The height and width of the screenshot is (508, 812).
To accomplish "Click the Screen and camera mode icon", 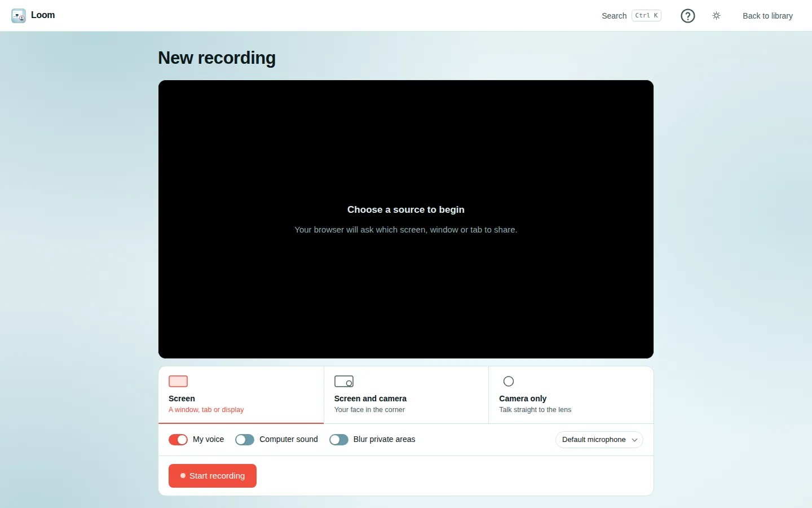I will tap(344, 382).
